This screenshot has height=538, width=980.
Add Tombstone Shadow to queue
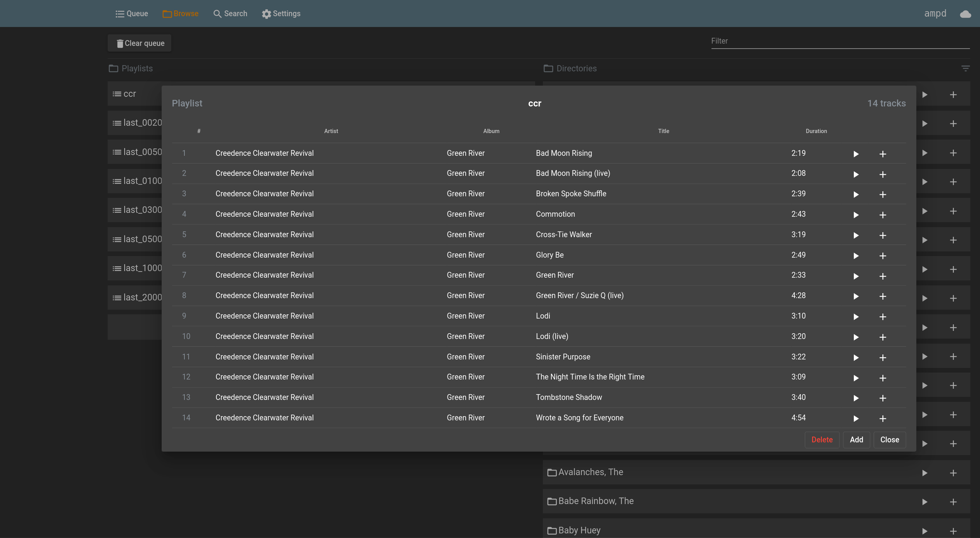coord(883,398)
